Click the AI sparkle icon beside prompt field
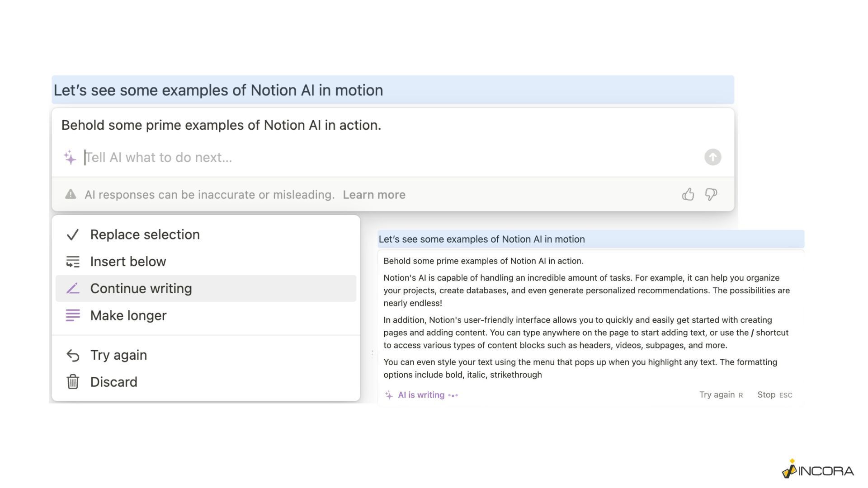 (x=70, y=158)
